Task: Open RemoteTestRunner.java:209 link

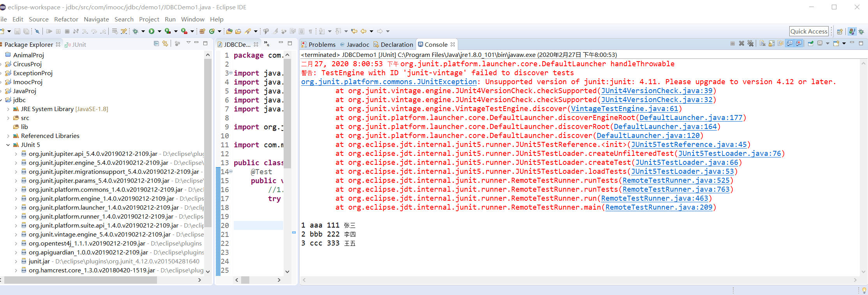Action: pos(659,207)
